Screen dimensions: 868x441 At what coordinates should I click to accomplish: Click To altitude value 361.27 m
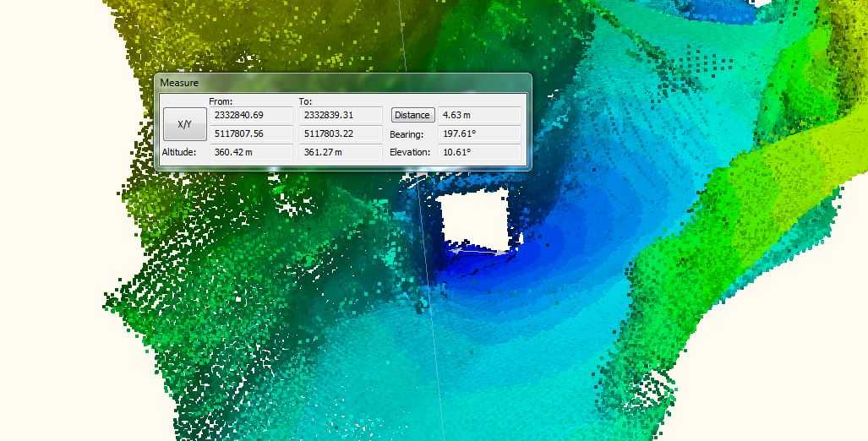click(x=341, y=152)
